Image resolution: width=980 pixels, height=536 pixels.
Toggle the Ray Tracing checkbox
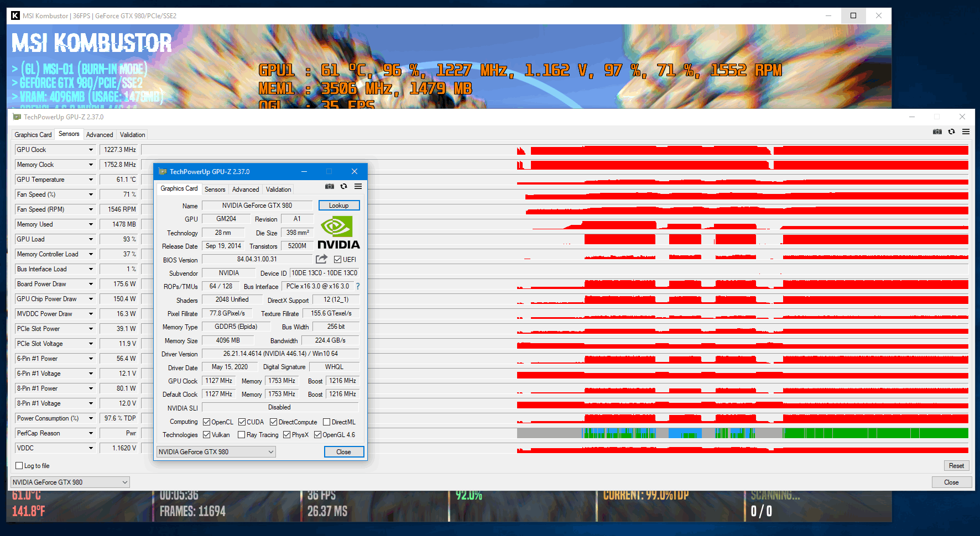[241, 434]
